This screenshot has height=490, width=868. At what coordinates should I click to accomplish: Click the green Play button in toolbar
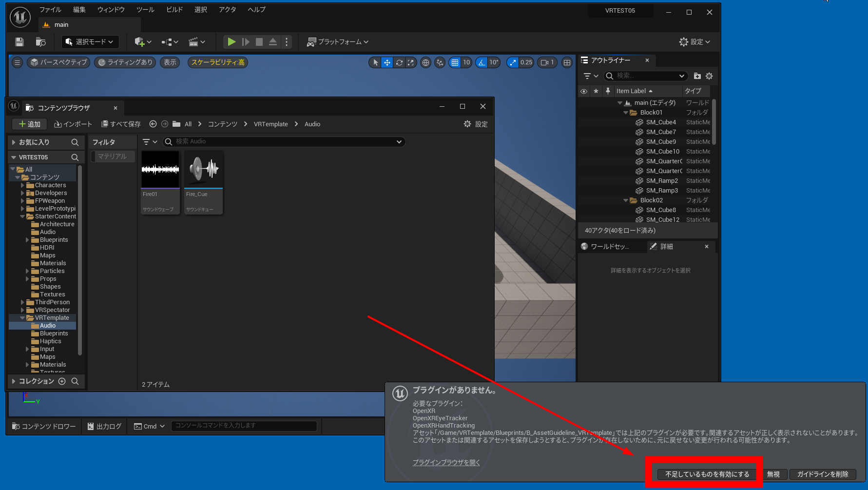pos(231,42)
